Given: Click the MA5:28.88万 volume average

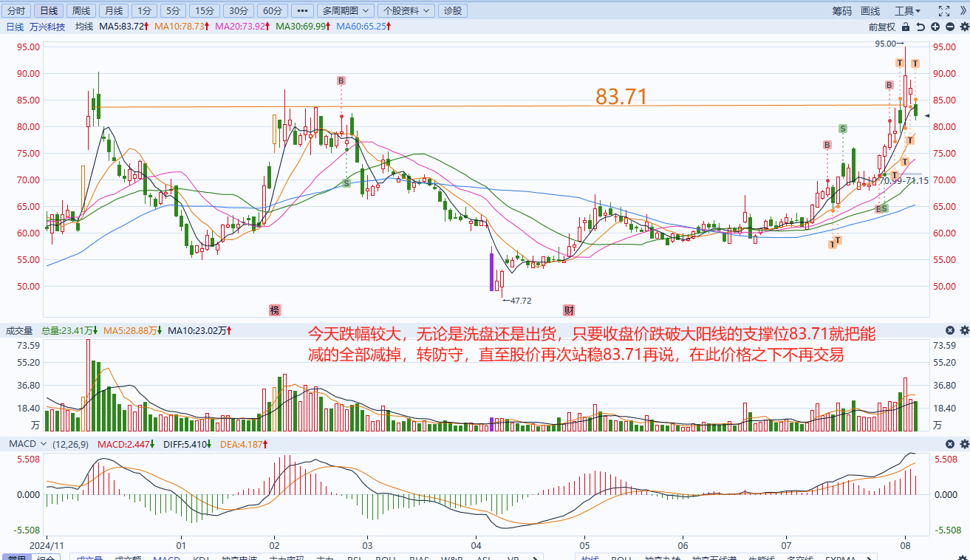Looking at the screenshot, I should click(x=134, y=330).
